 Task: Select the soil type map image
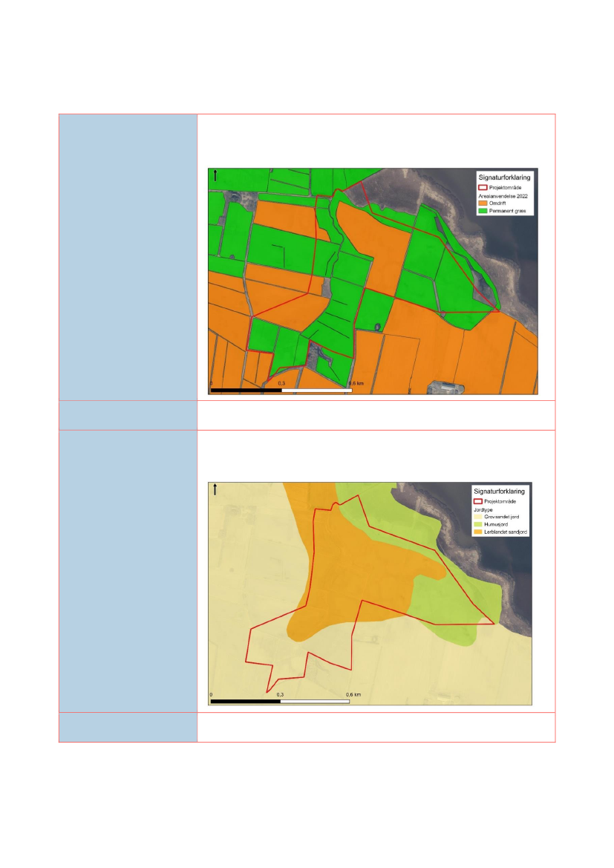point(370,593)
